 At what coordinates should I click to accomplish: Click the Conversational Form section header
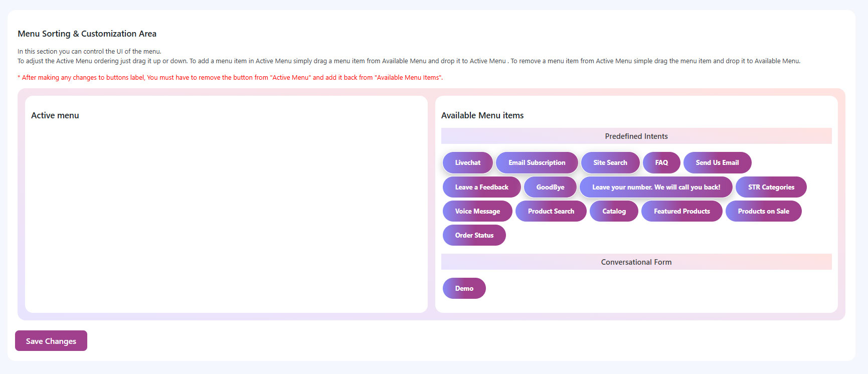click(636, 262)
